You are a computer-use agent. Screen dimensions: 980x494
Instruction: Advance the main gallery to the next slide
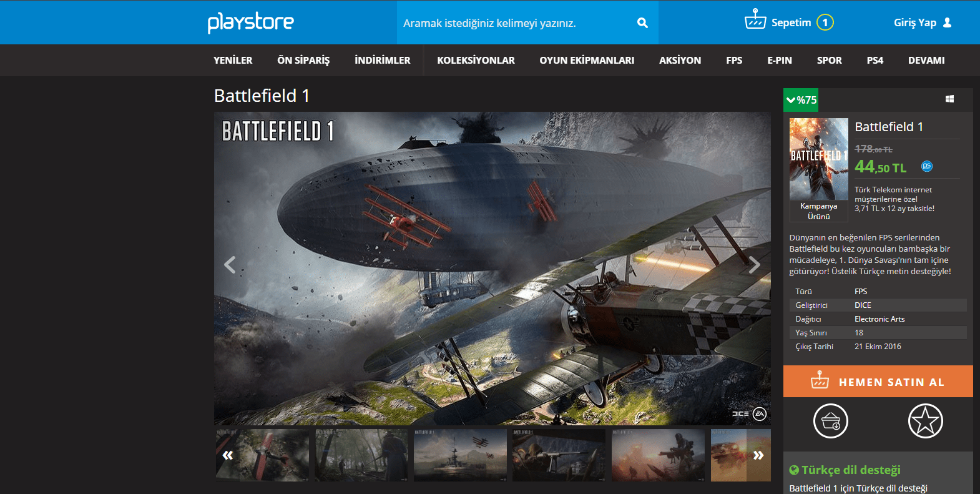[x=754, y=265]
